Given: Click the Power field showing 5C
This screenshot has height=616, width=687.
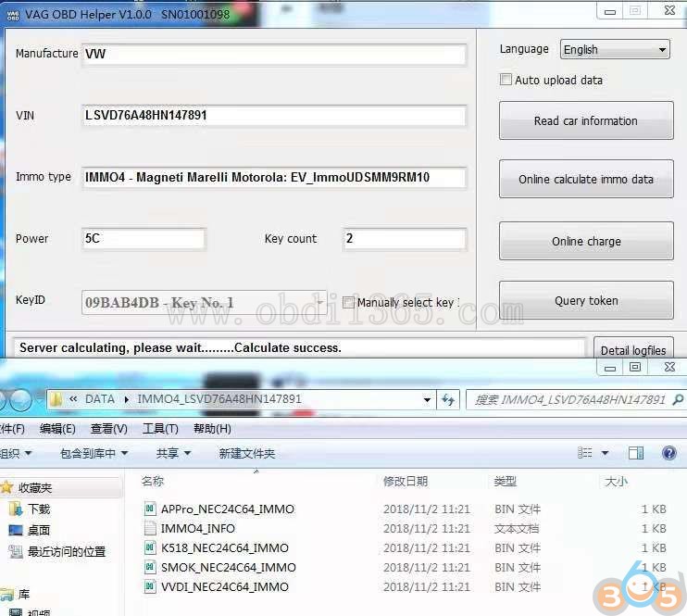Looking at the screenshot, I should (x=144, y=239).
